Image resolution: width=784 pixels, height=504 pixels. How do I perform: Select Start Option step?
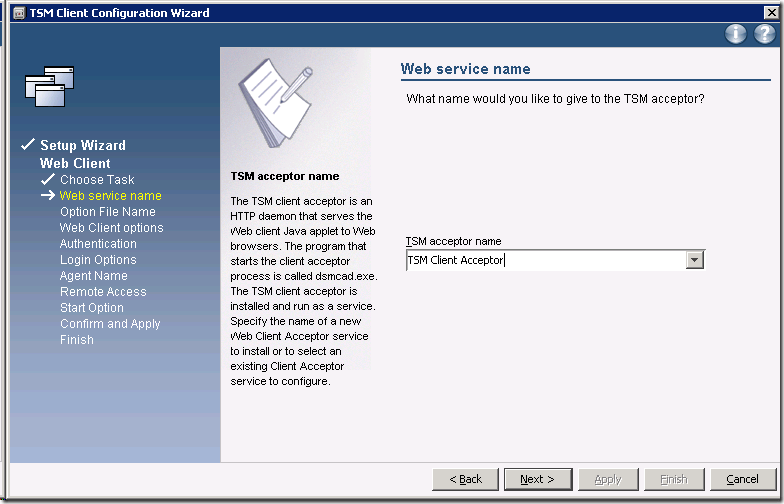click(92, 308)
